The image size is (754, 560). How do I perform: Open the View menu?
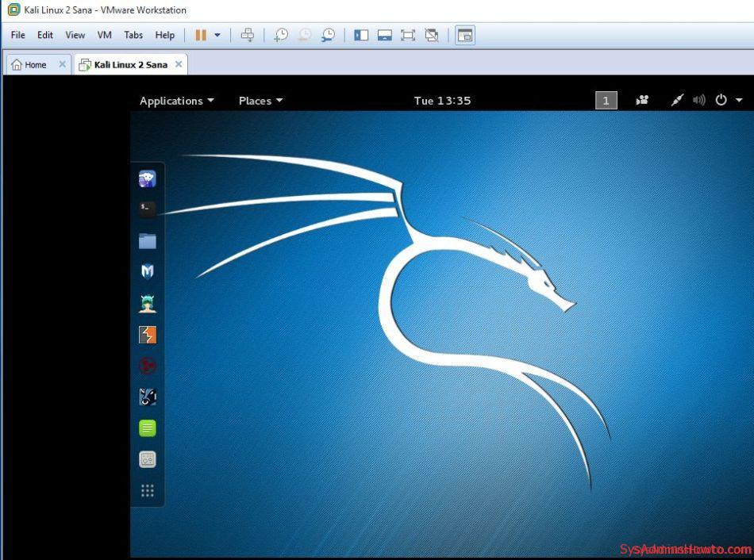tap(75, 35)
